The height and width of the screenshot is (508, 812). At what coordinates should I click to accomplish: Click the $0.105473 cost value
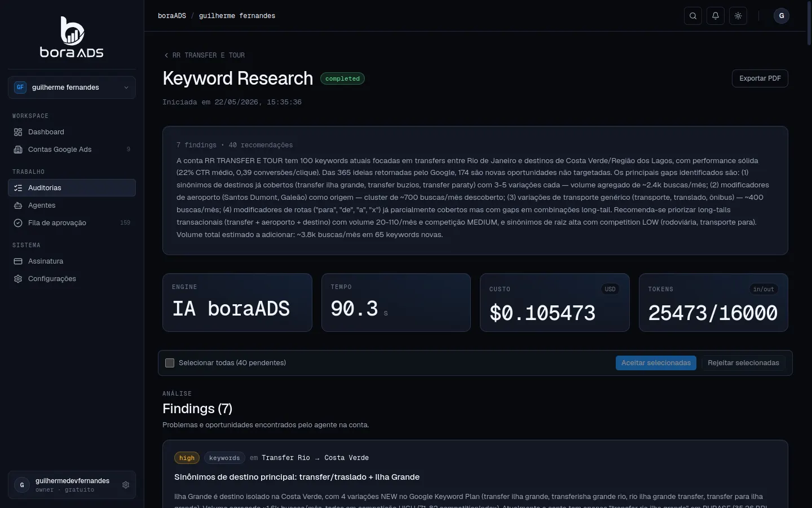point(542,313)
